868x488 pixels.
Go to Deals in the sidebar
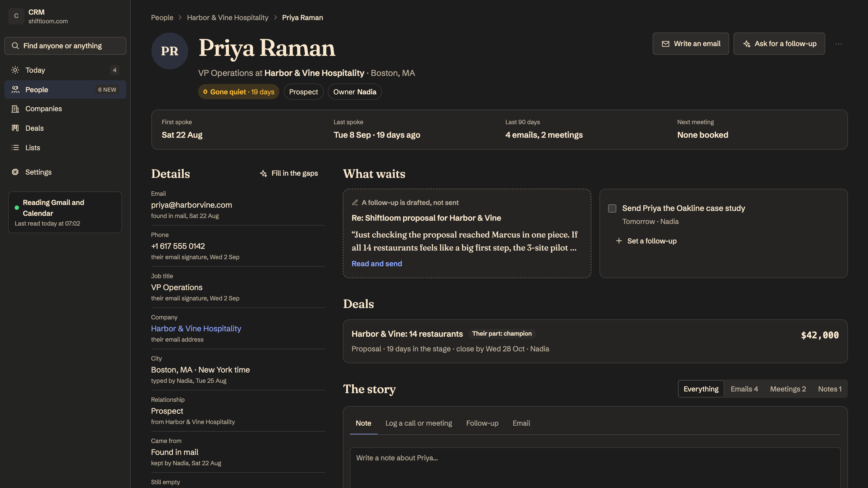65,128
